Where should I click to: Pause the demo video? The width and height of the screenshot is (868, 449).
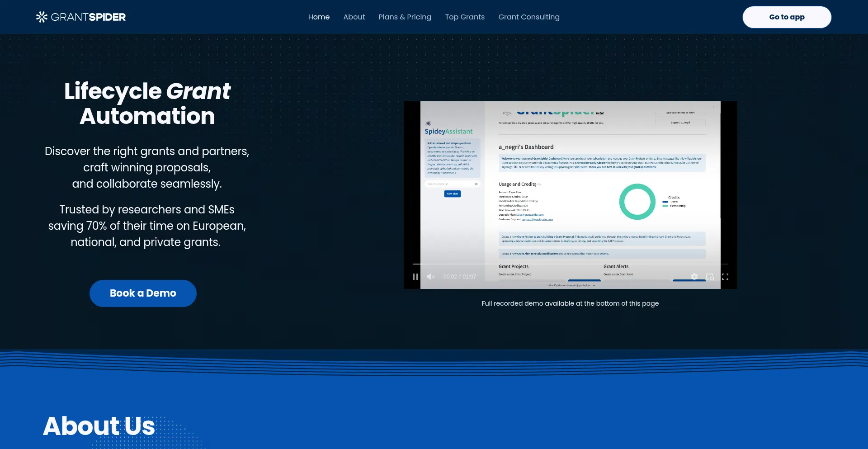coord(415,277)
